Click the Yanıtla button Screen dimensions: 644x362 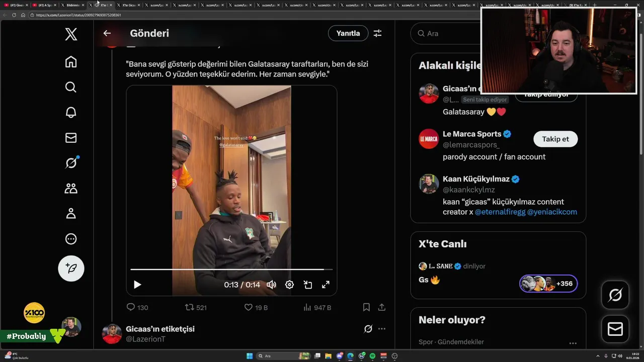click(x=348, y=33)
